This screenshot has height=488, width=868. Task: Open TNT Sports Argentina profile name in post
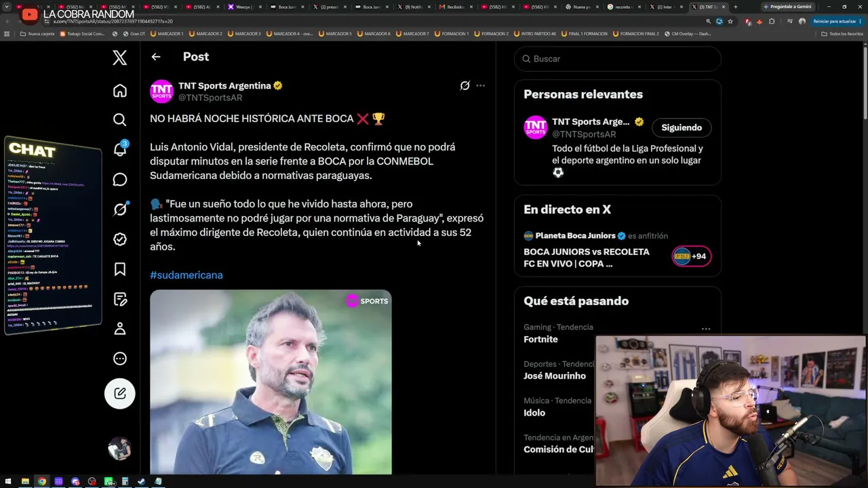(224, 85)
